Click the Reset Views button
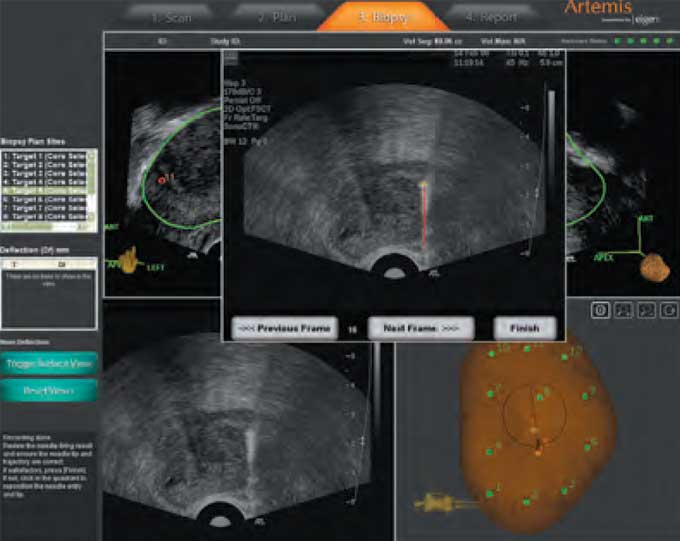 point(49,391)
